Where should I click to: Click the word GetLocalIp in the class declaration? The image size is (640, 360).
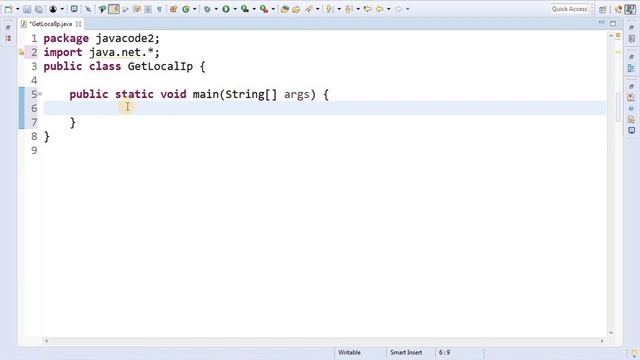160,67
